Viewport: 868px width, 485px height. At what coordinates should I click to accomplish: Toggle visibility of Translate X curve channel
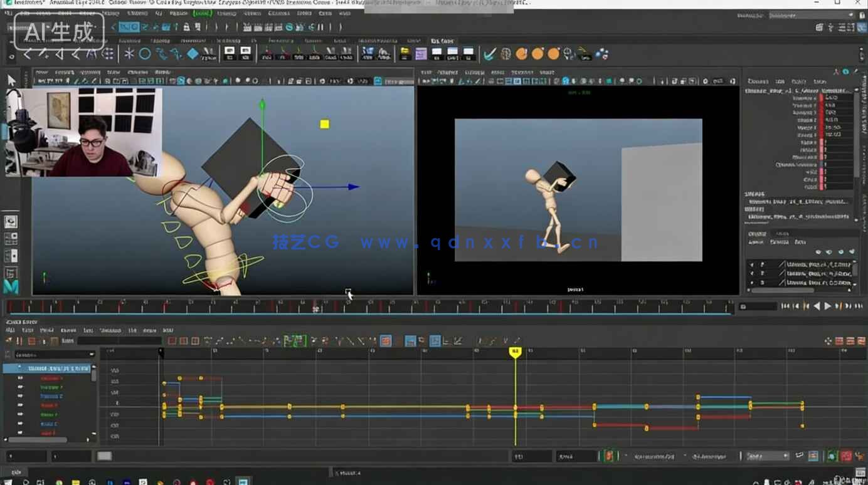(x=20, y=378)
